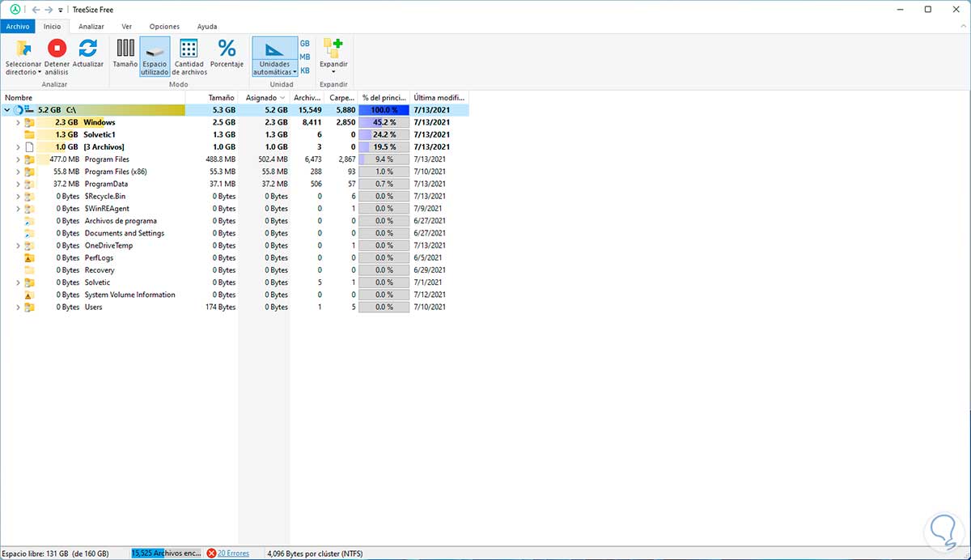Switch to Tamaño mode
The image size is (971, 560).
coord(125,53)
